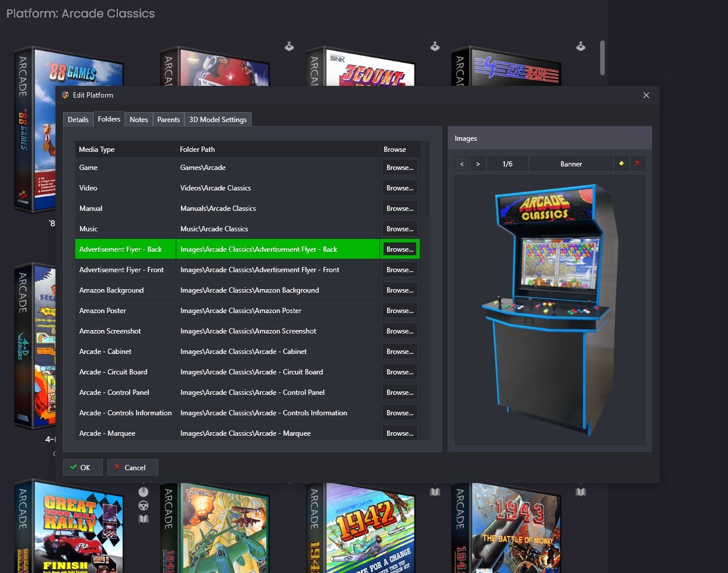
Task: Select the Music media type row
Action: point(248,229)
